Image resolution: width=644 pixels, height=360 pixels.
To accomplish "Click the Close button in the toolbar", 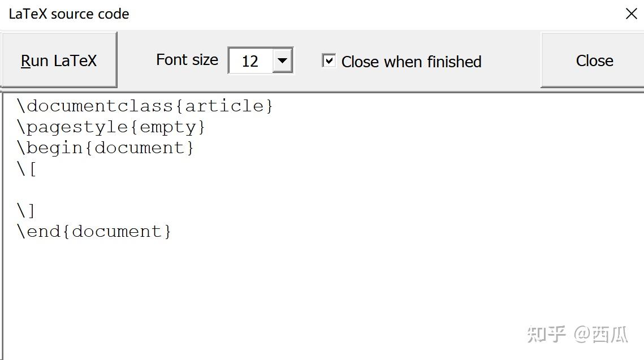I will (x=594, y=60).
